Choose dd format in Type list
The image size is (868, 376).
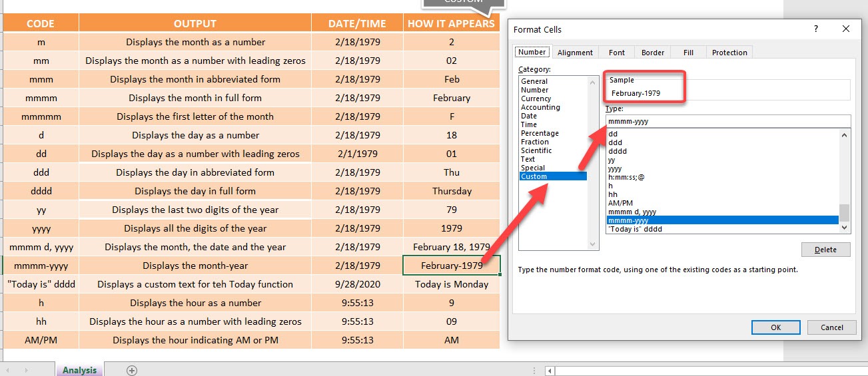coord(723,134)
